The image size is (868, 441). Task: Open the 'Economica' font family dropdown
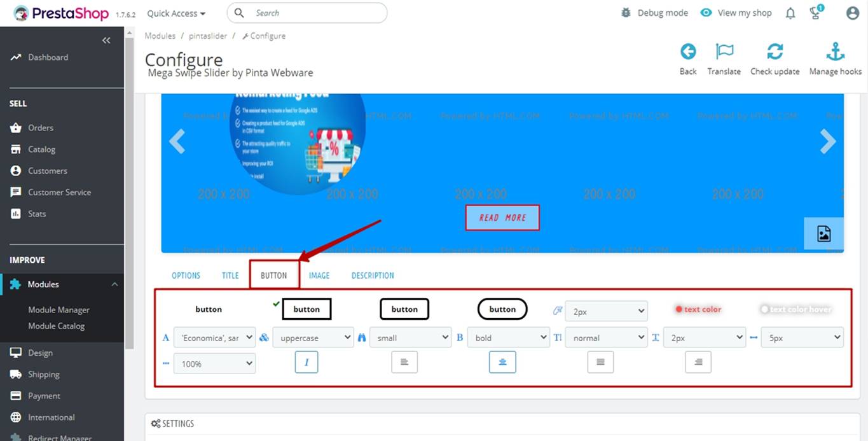[214, 338]
